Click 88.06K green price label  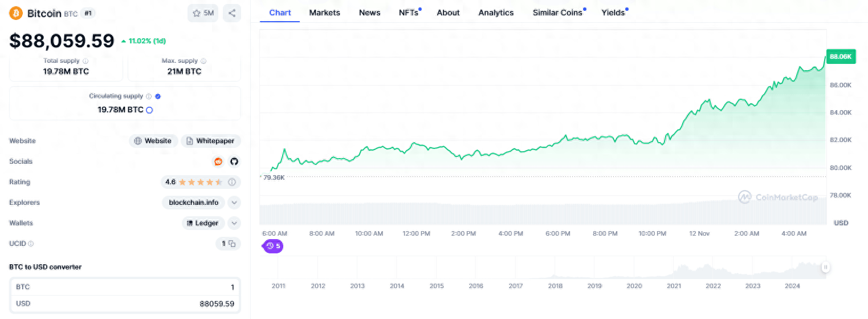[841, 56]
